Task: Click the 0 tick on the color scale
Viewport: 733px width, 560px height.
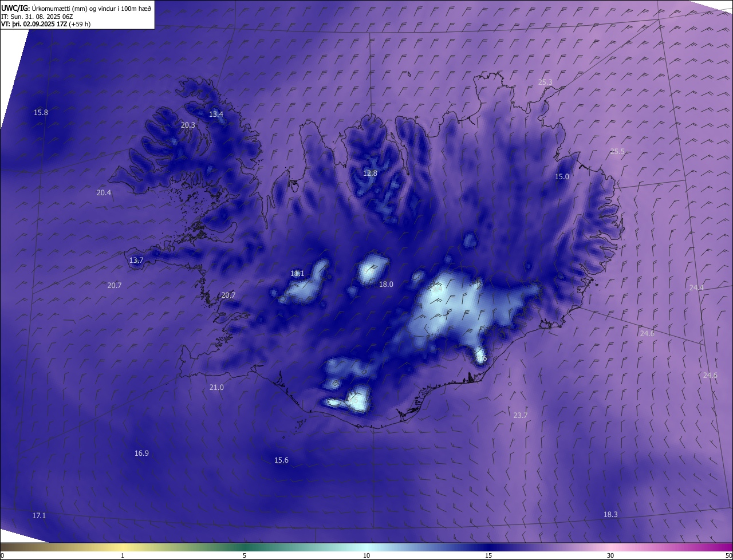Action: coord(2,556)
